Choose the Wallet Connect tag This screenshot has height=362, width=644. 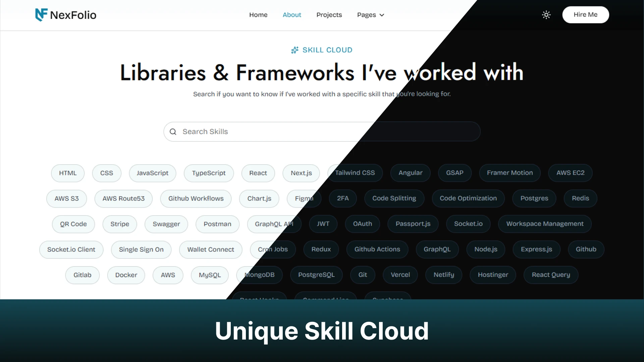[211, 249]
